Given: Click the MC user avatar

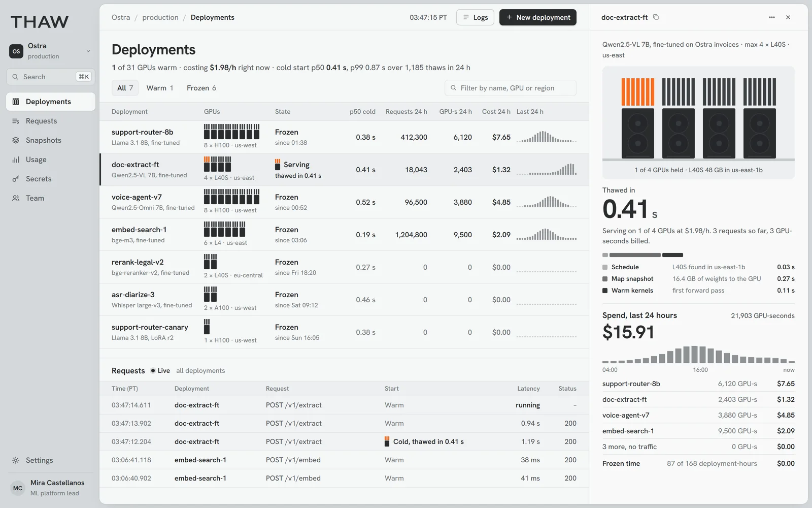Looking at the screenshot, I should pyautogui.click(x=18, y=488).
